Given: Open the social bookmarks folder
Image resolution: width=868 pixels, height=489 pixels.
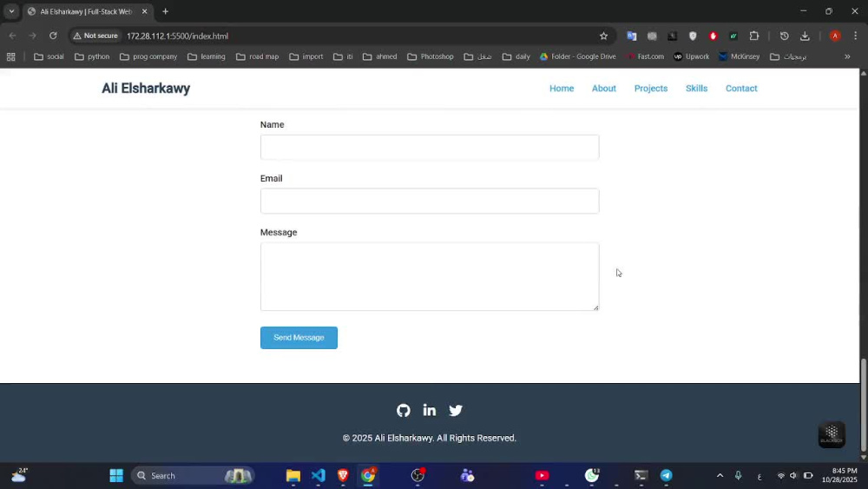Looking at the screenshot, I should (49, 56).
